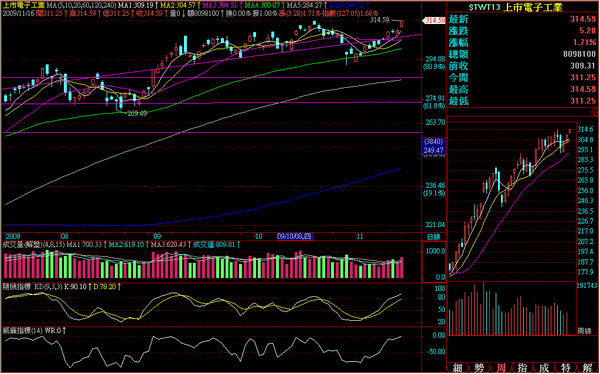
Task: Click the 隨機指標 KD(9,3,3) indicator header
Action: click(33, 286)
